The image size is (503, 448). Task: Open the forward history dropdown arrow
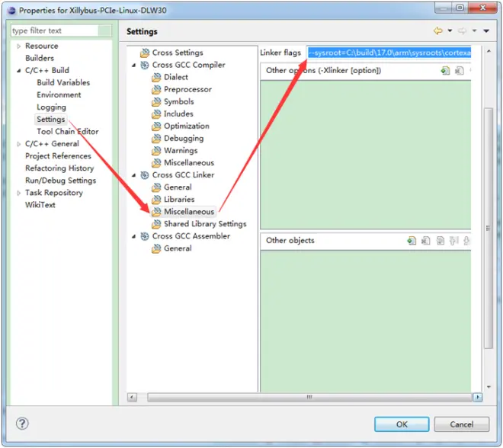pyautogui.click(x=474, y=30)
